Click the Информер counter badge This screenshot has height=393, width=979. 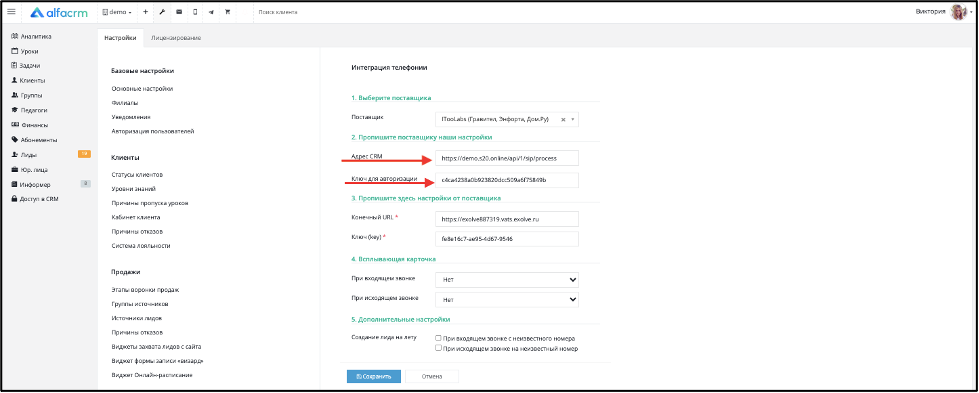click(x=86, y=184)
